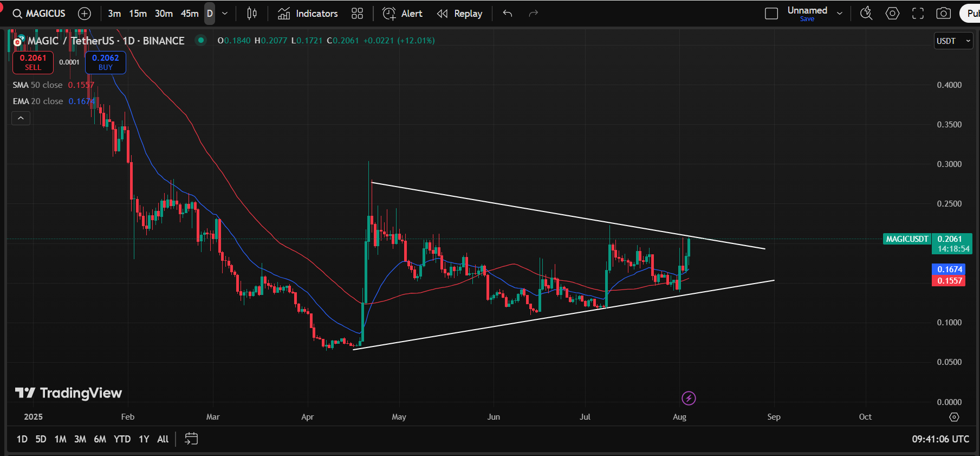
Task: Select the 30m timeframe
Action: (x=164, y=14)
